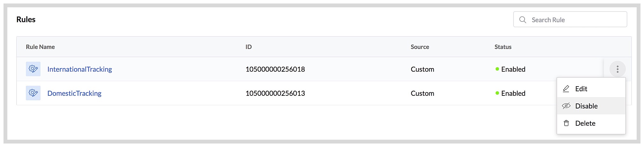Screen dimensions: 644x147
Task: Click the ID column header
Action: coord(249,47)
